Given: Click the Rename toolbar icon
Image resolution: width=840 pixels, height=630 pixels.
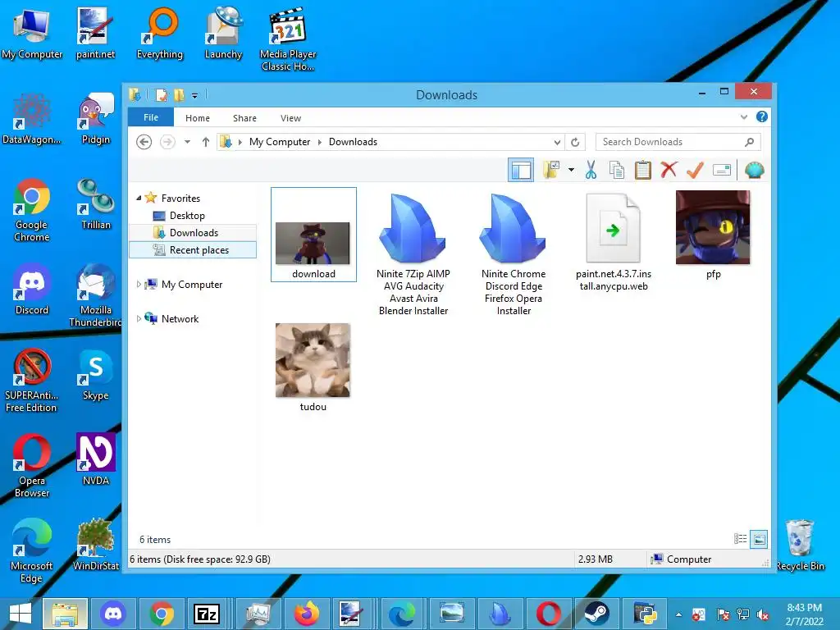Looking at the screenshot, I should 722,171.
